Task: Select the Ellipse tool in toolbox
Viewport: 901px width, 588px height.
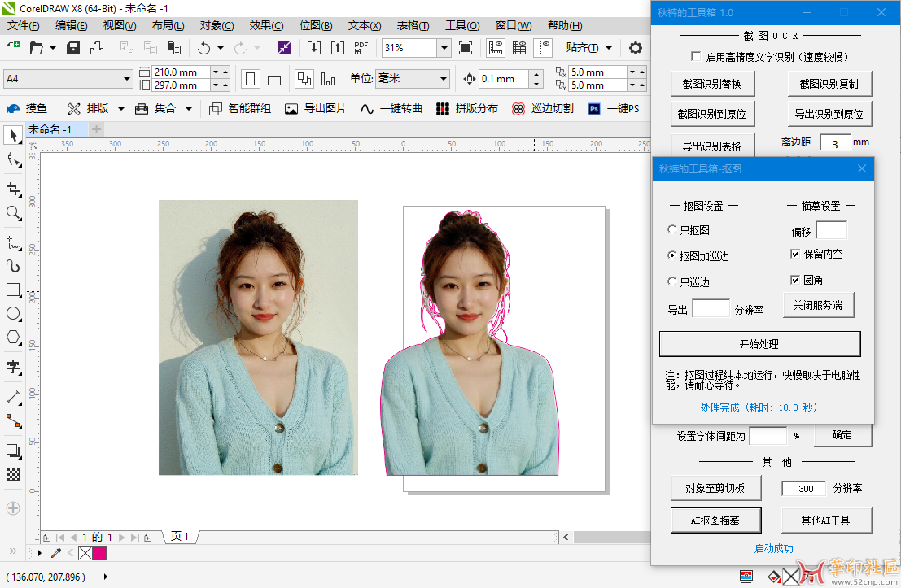Action: (x=13, y=314)
